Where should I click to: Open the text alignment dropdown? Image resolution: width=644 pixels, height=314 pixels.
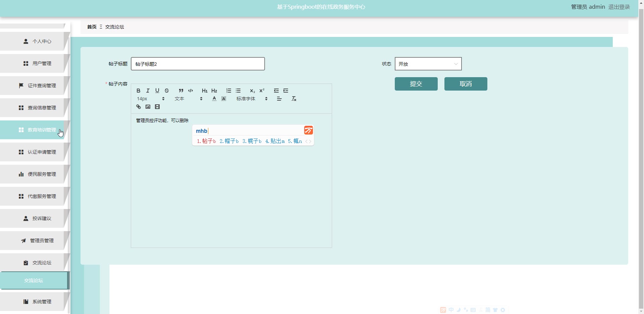click(x=279, y=99)
